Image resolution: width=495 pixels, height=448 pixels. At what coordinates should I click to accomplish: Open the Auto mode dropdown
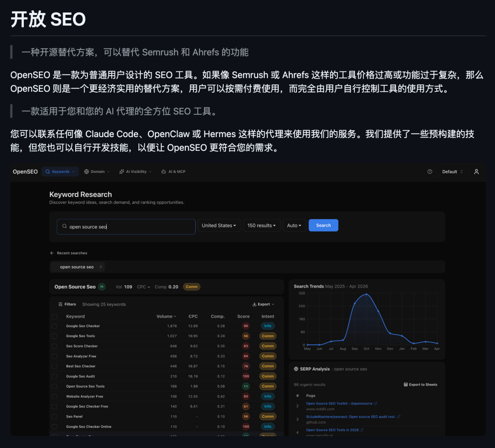click(x=294, y=225)
